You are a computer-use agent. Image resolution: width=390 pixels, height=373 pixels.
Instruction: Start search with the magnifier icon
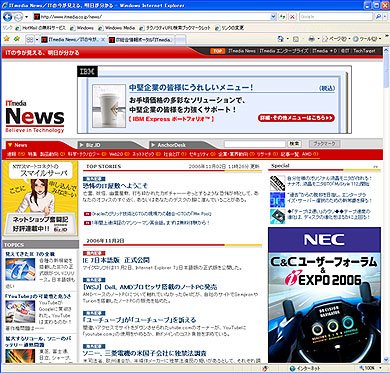tap(378, 16)
